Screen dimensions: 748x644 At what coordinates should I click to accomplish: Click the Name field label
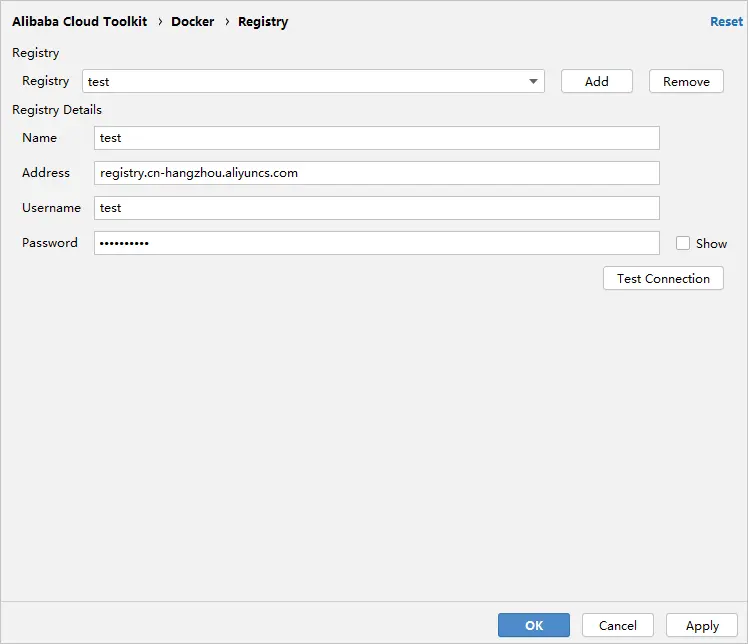pos(40,138)
